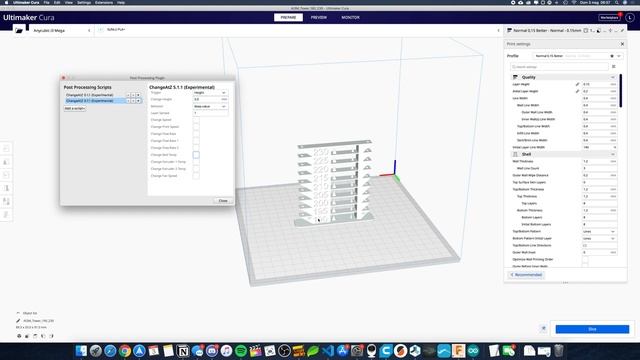Viewport: 640px width, 360px height.
Task: Open Bottom Pattern Initial Layer dropdown
Action: click(599, 238)
